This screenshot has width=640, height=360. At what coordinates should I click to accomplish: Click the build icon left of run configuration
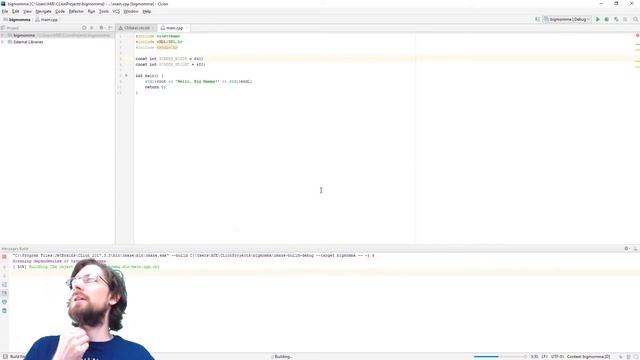pyautogui.click(x=537, y=19)
